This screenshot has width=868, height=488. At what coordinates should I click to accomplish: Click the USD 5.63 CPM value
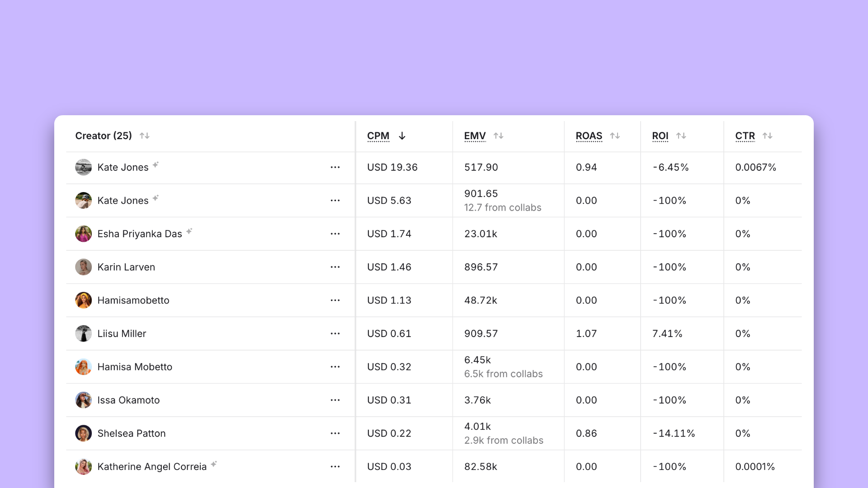[x=389, y=201]
